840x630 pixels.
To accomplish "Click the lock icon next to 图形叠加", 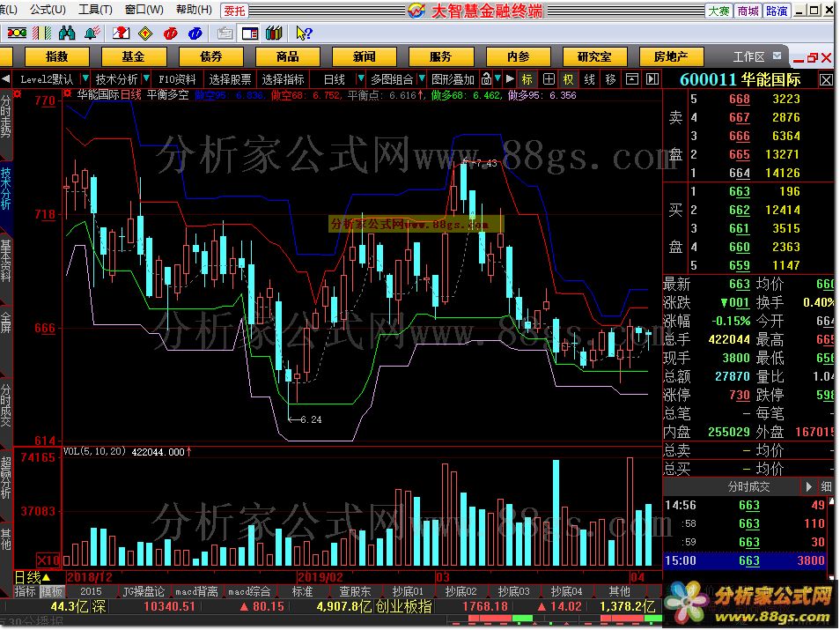I will 486,79.
